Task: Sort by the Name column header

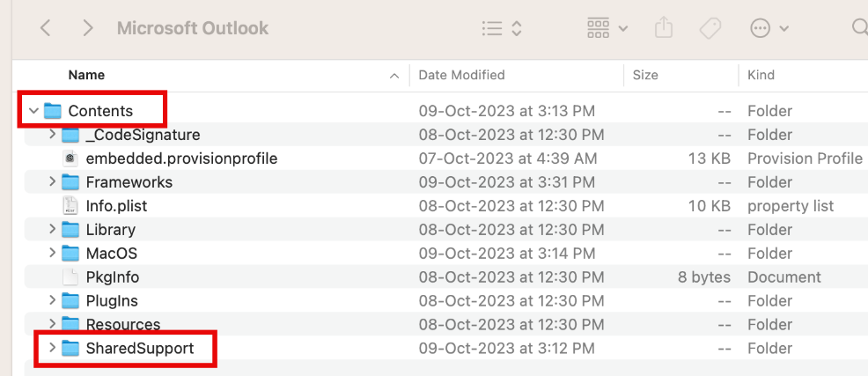Action: tap(86, 75)
